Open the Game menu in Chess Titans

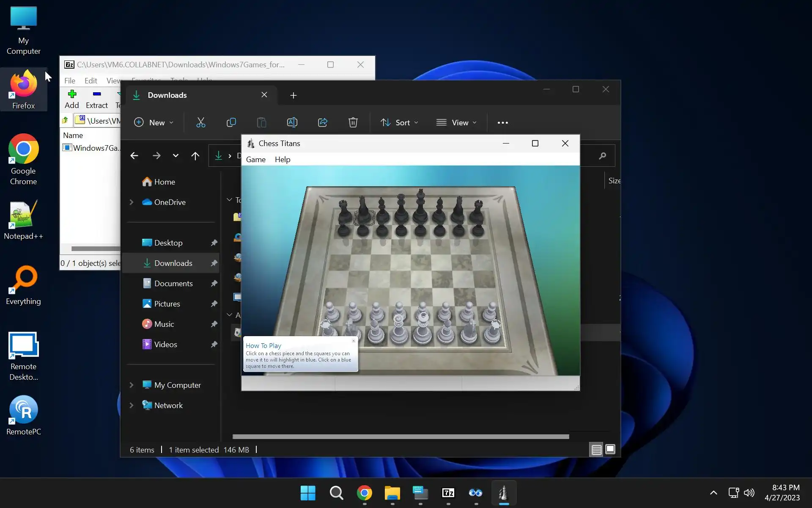[255, 160]
